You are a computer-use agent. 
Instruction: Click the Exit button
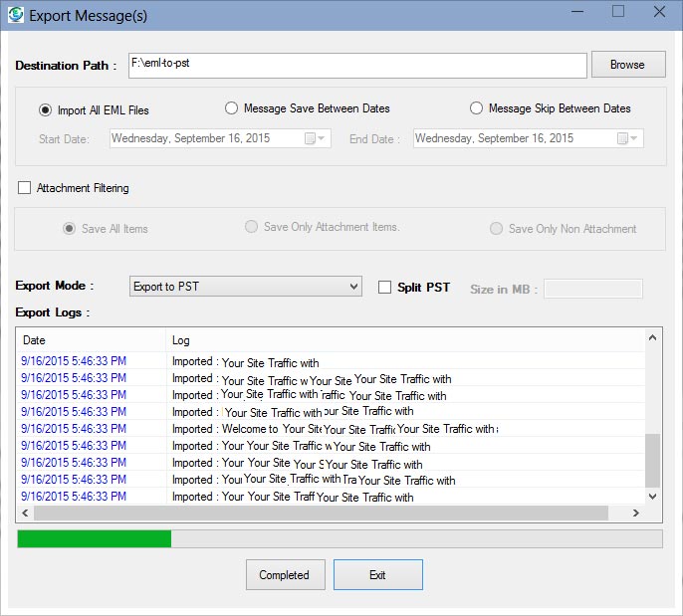click(377, 575)
